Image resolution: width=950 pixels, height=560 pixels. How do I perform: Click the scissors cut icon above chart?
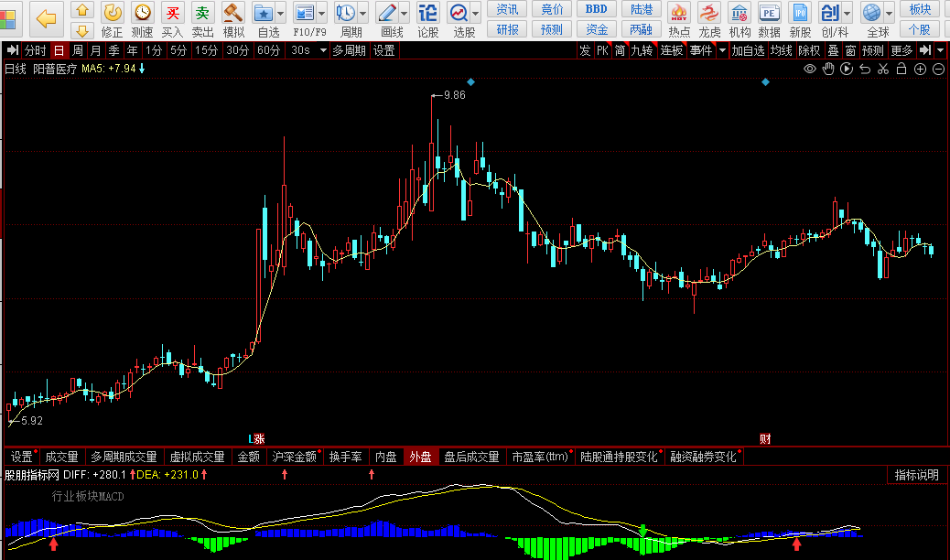(883, 70)
